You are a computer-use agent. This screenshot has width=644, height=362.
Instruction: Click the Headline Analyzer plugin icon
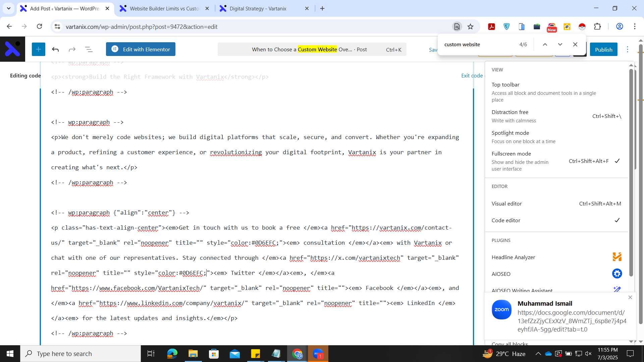[x=617, y=257]
